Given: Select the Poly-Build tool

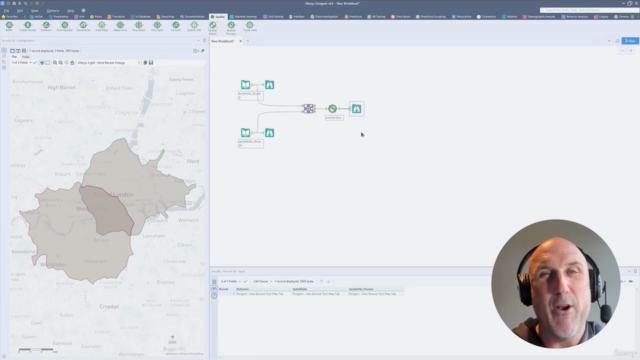Looking at the screenshot, I should coord(139,26).
